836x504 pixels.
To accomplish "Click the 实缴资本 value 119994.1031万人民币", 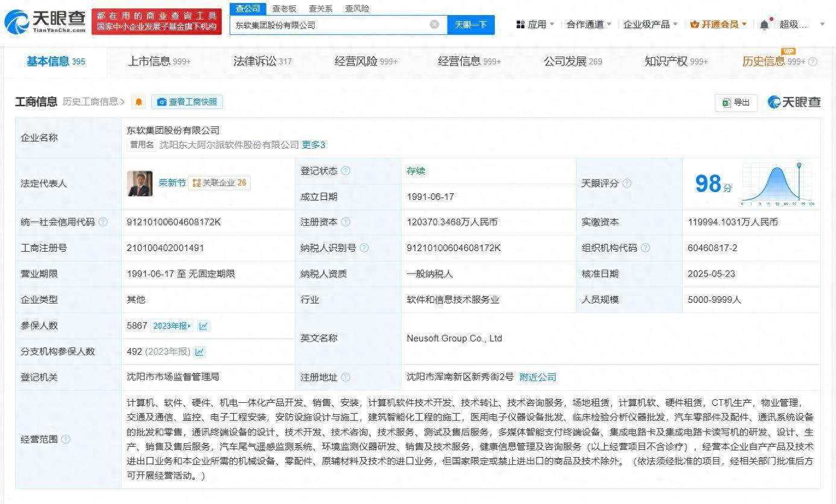I will tap(733, 222).
